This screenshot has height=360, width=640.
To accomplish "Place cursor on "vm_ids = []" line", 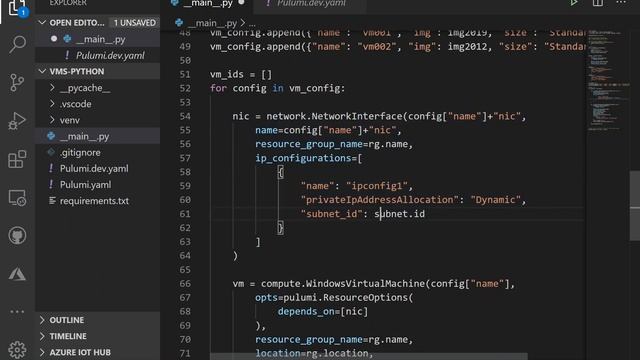I will coord(241,75).
